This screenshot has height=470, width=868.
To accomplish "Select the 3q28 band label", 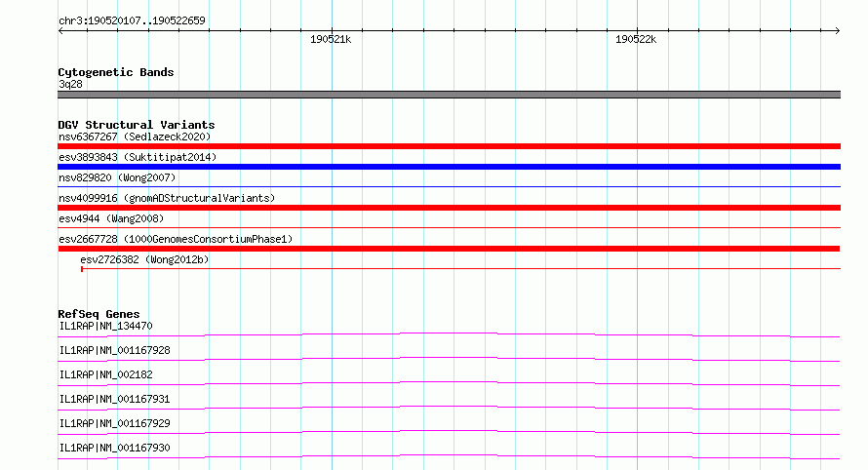I will pos(70,84).
